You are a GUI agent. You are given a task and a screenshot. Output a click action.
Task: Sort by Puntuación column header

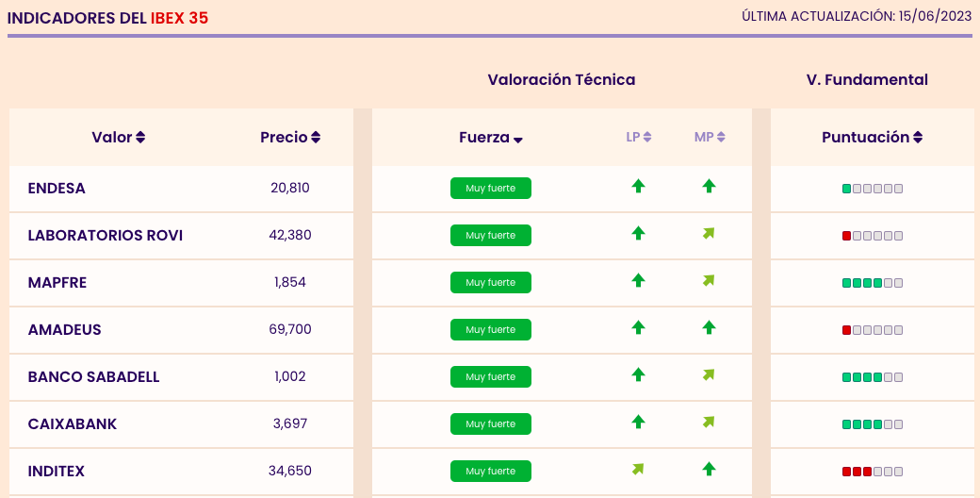[872, 138]
